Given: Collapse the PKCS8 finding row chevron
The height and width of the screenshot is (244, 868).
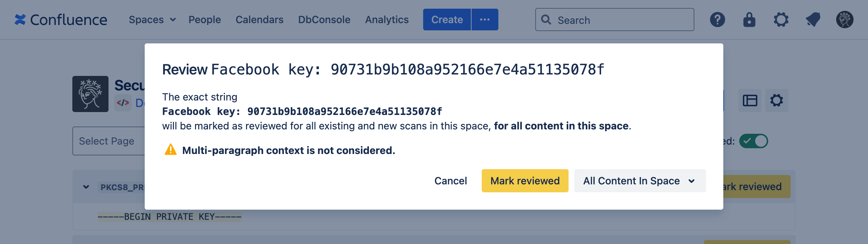Looking at the screenshot, I should tap(86, 187).
